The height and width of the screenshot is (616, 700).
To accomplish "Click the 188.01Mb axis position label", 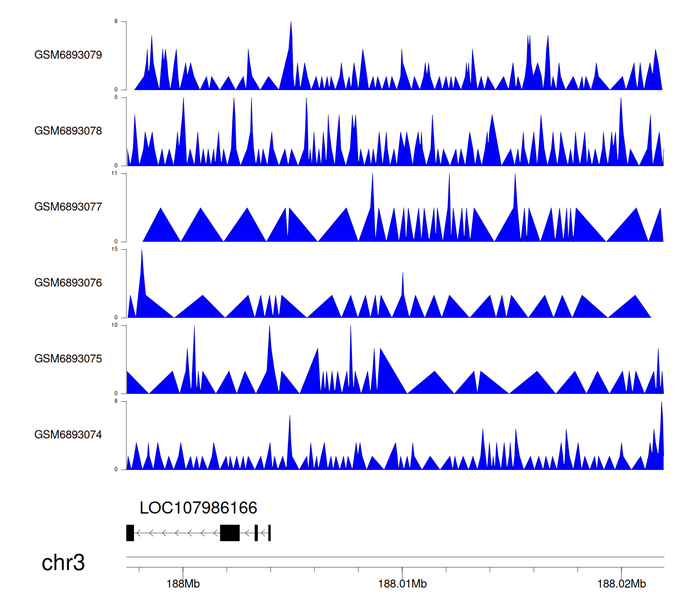I will [x=402, y=584].
